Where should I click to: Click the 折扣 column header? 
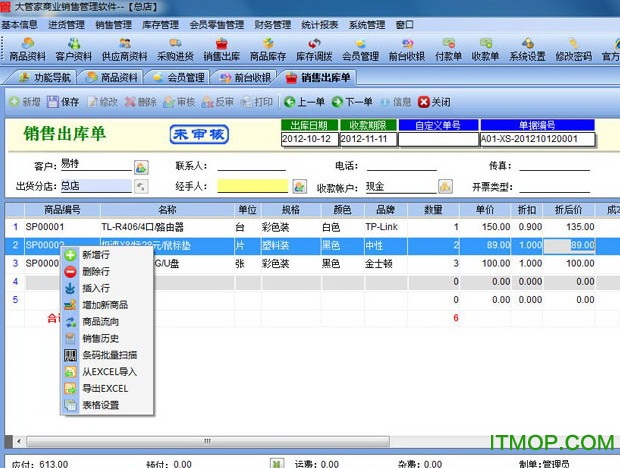[527, 210]
